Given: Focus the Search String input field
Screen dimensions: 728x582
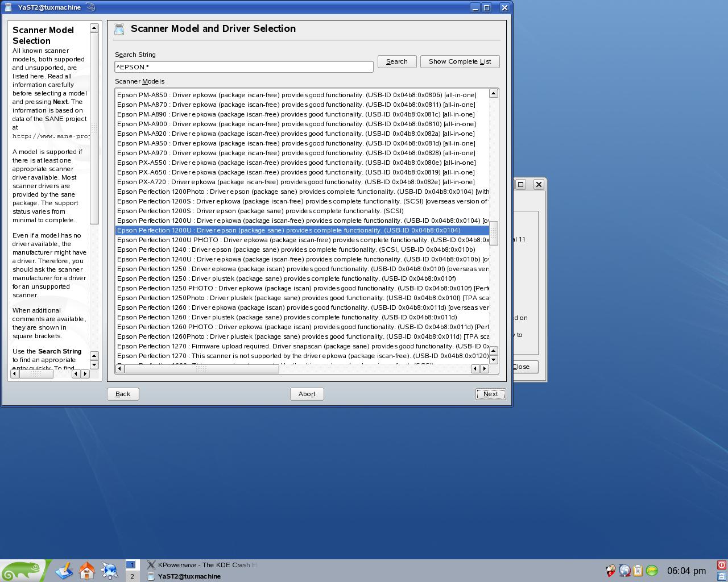Looking at the screenshot, I should click(244, 67).
